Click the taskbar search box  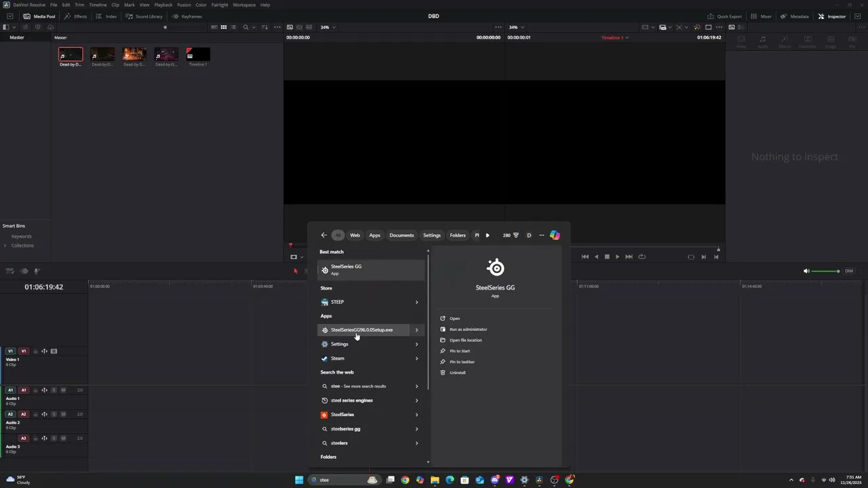point(346,480)
